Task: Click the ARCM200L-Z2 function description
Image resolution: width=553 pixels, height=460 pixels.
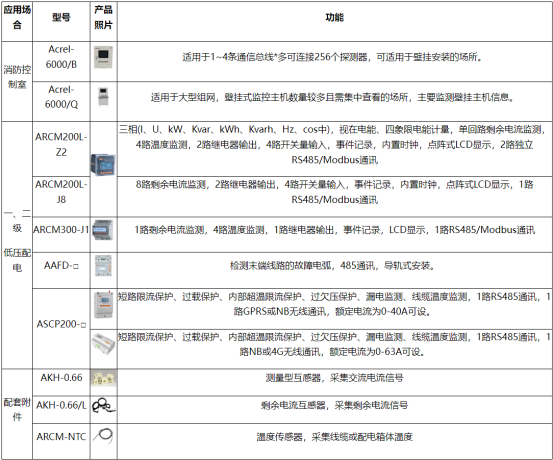Action: (x=334, y=145)
